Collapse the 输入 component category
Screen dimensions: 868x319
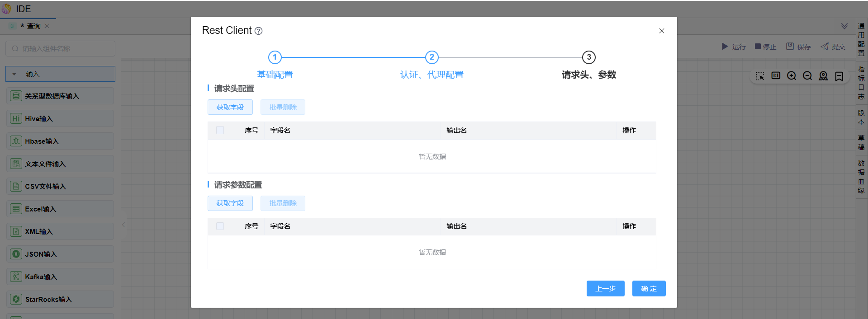tap(14, 74)
